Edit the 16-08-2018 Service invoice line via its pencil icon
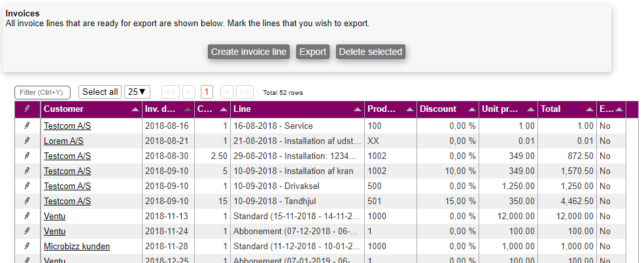Image resolution: width=644 pixels, height=263 pixels. pyautogui.click(x=27, y=126)
